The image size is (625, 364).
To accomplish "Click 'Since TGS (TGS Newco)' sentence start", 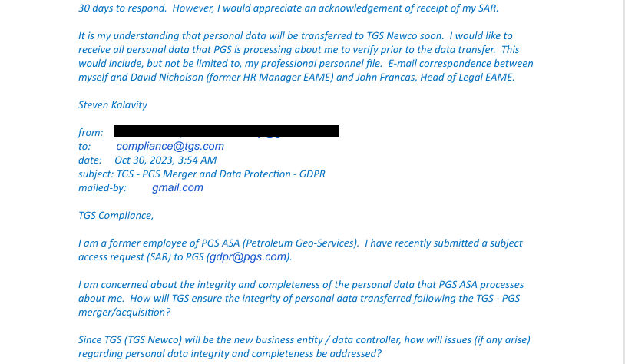I will [x=130, y=340].
